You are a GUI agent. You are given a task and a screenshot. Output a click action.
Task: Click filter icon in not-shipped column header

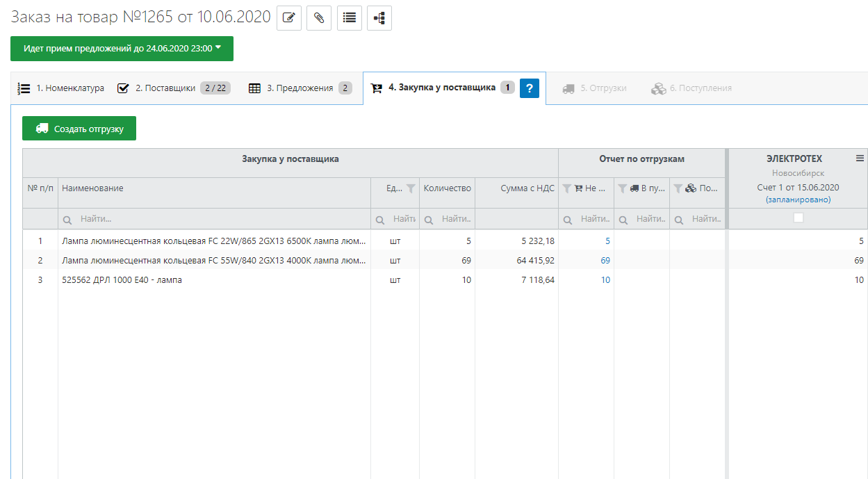566,188
